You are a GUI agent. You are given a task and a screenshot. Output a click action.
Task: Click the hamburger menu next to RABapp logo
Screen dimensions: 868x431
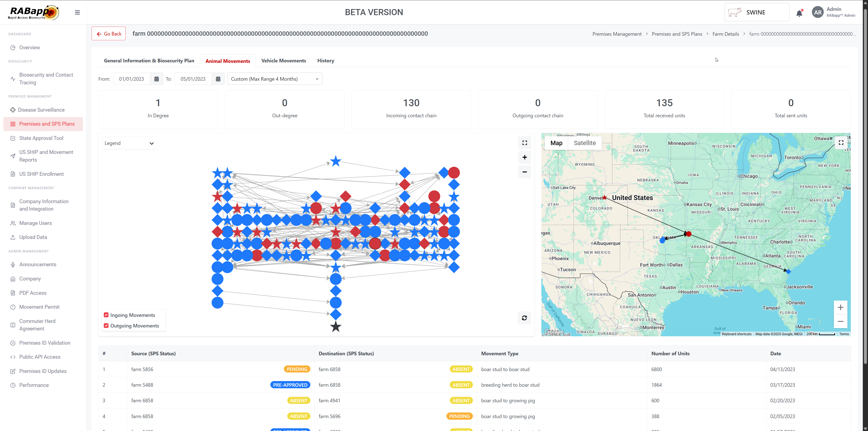(77, 12)
